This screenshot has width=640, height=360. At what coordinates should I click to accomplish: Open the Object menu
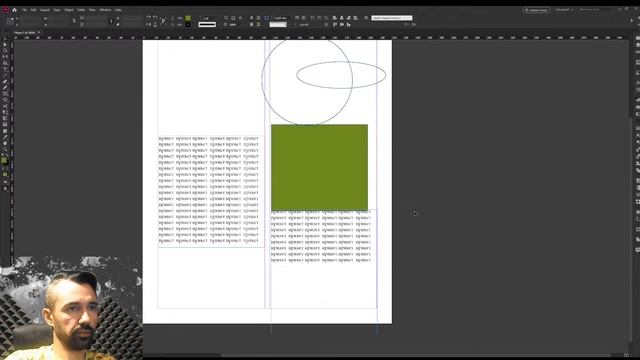(x=69, y=10)
